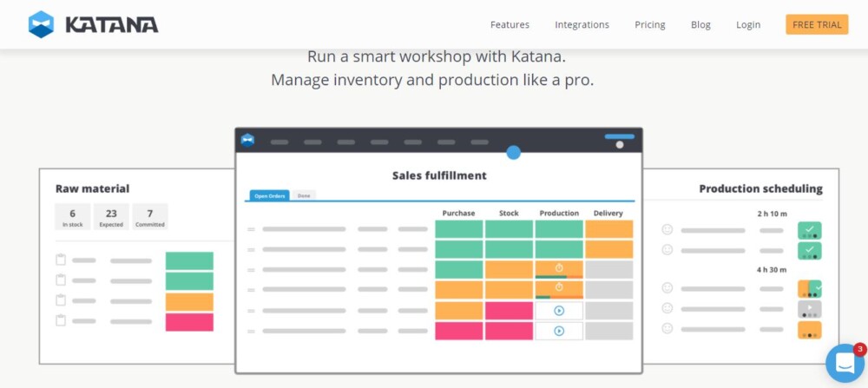Screen dimensions: 868x388
Task: Click the first play icon in Production column
Action: [559, 310]
